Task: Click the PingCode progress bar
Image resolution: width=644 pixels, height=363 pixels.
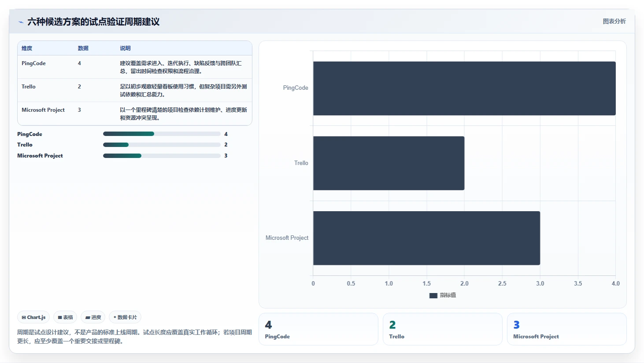Action: [x=162, y=134]
